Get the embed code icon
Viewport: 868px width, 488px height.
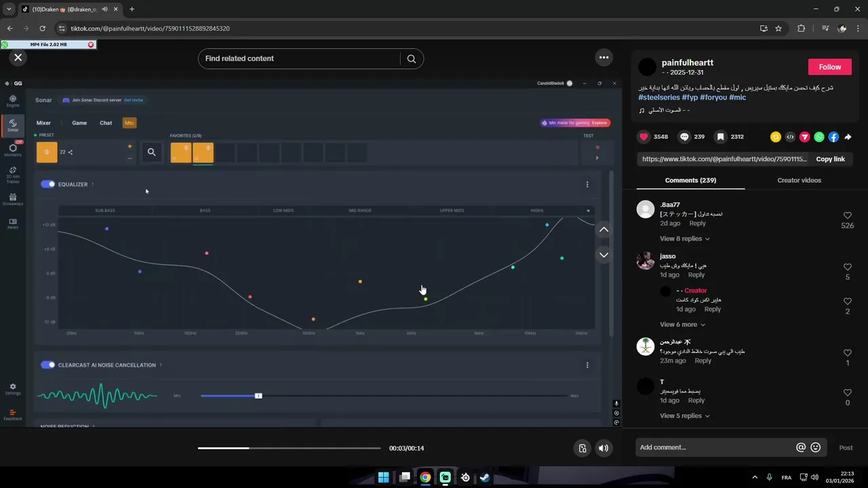pyautogui.click(x=790, y=137)
